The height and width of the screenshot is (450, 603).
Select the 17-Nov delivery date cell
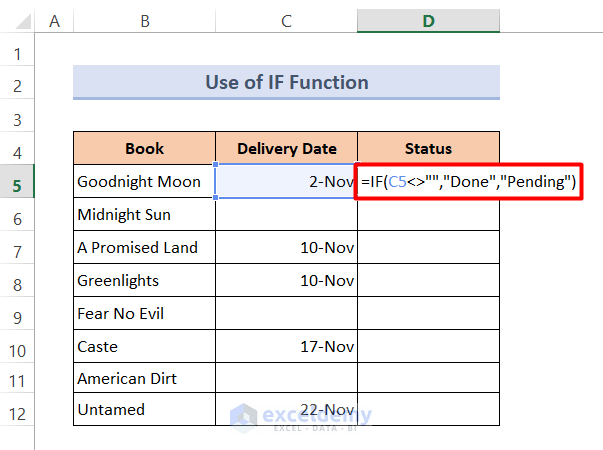(286, 346)
